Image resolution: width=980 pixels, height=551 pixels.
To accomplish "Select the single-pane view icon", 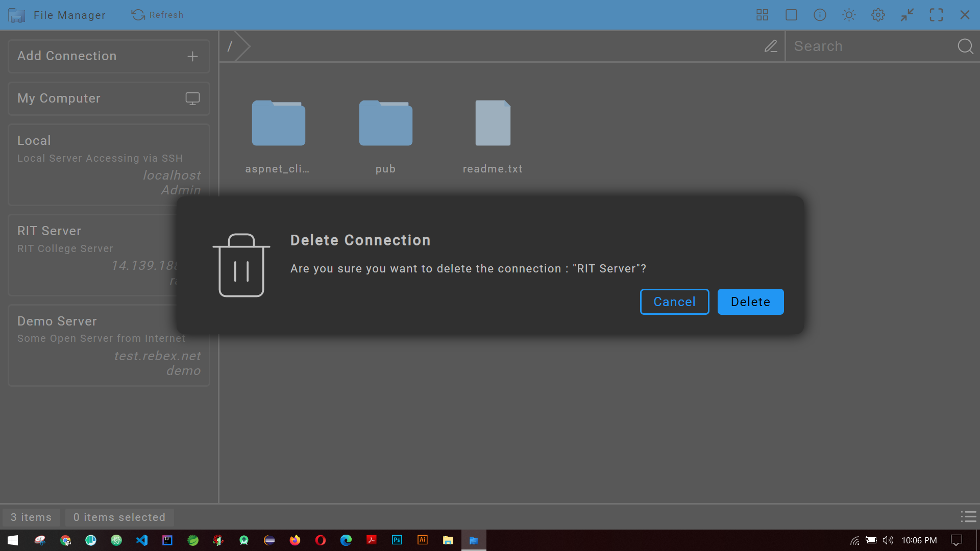I will click(x=791, y=15).
